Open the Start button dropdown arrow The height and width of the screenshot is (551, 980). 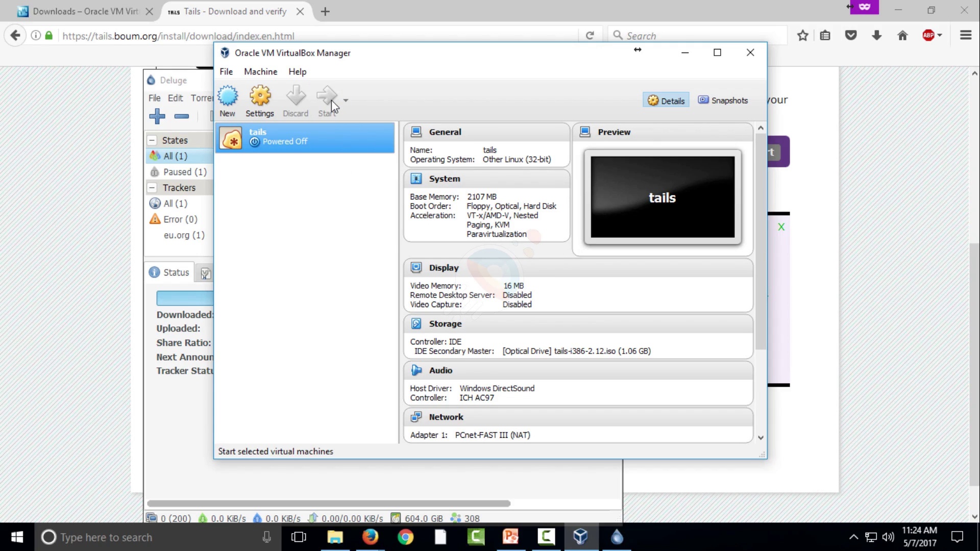pos(346,101)
